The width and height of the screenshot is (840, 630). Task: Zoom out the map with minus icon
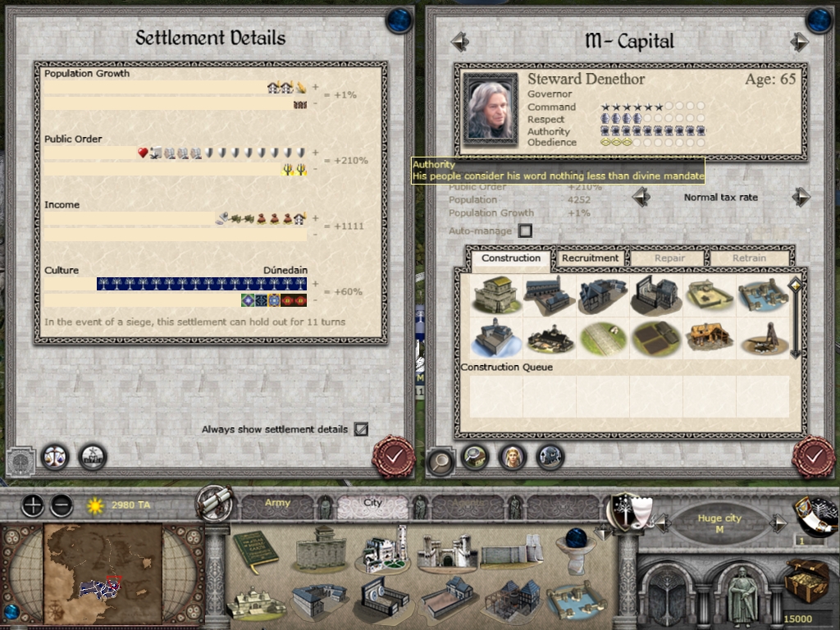point(62,505)
